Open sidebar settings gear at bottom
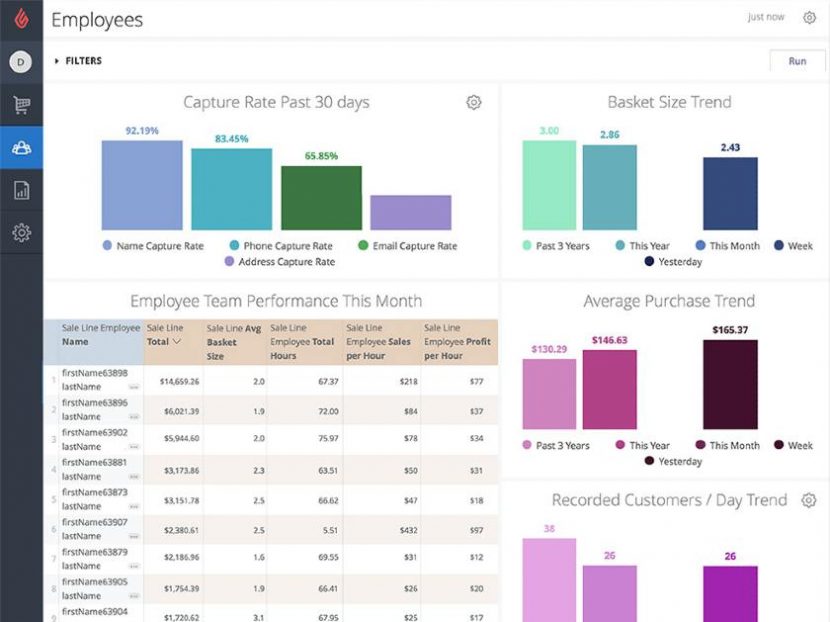The width and height of the screenshot is (830, 622). click(19, 232)
